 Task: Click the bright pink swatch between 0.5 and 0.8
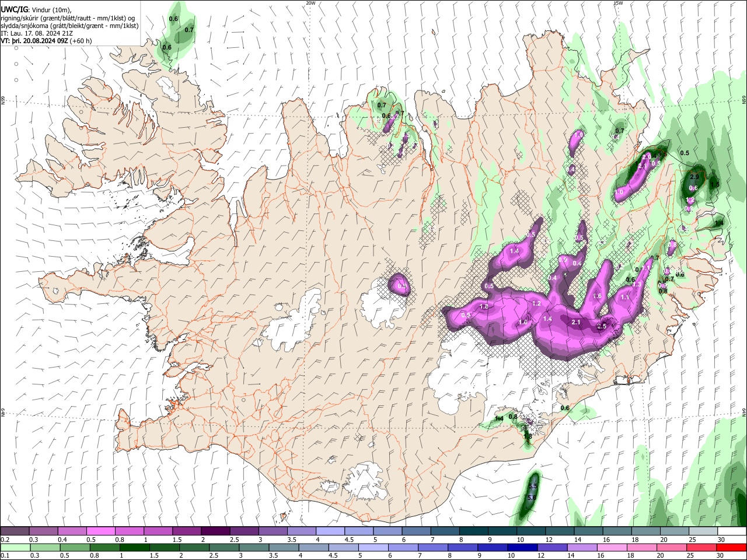(x=100, y=531)
